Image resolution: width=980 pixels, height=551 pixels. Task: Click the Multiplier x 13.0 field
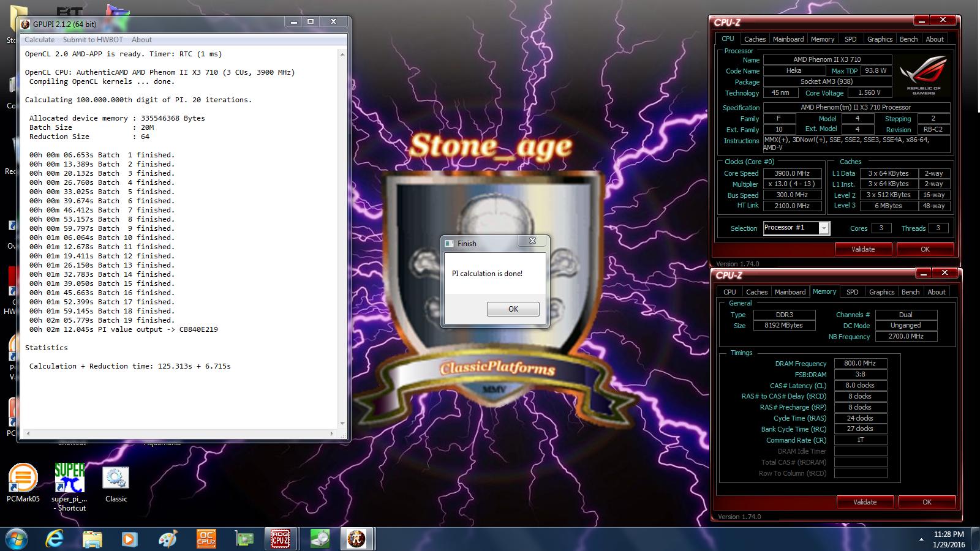792,184
